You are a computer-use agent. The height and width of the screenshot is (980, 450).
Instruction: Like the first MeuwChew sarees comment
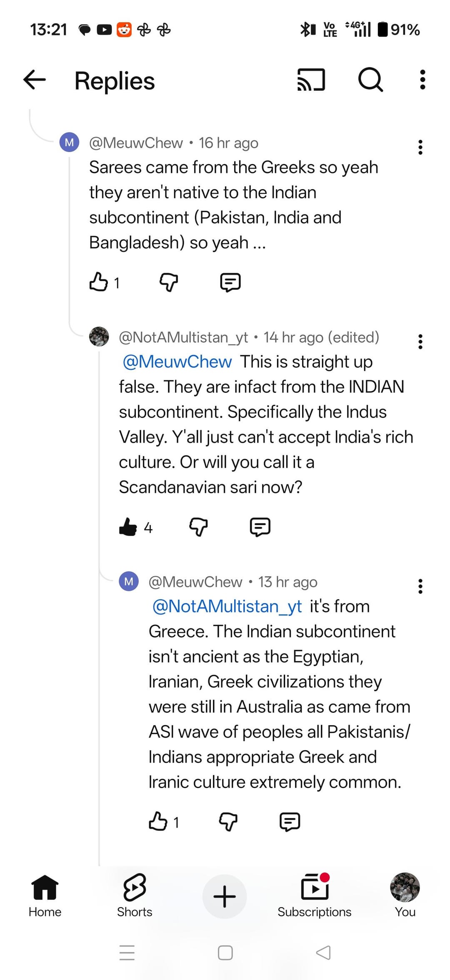[x=99, y=282]
